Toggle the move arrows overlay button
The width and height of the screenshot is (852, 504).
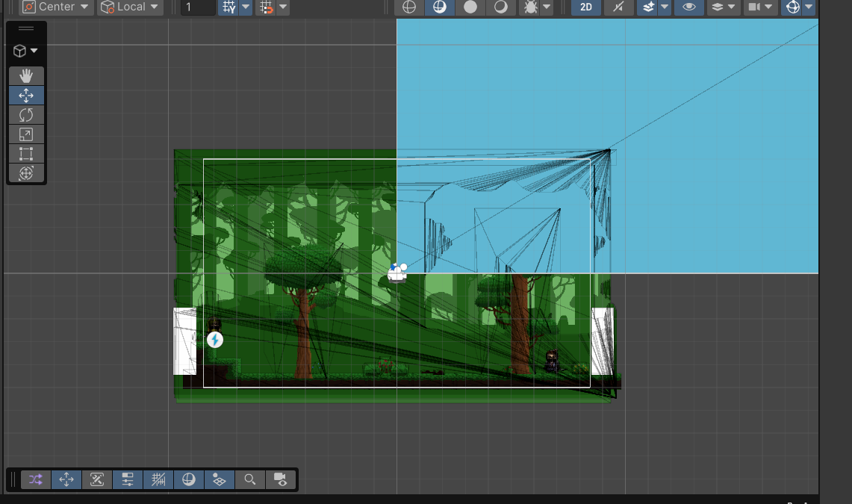click(66, 479)
